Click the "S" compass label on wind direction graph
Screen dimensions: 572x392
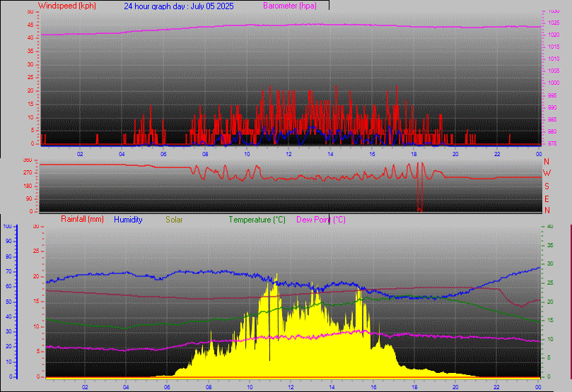(x=547, y=186)
